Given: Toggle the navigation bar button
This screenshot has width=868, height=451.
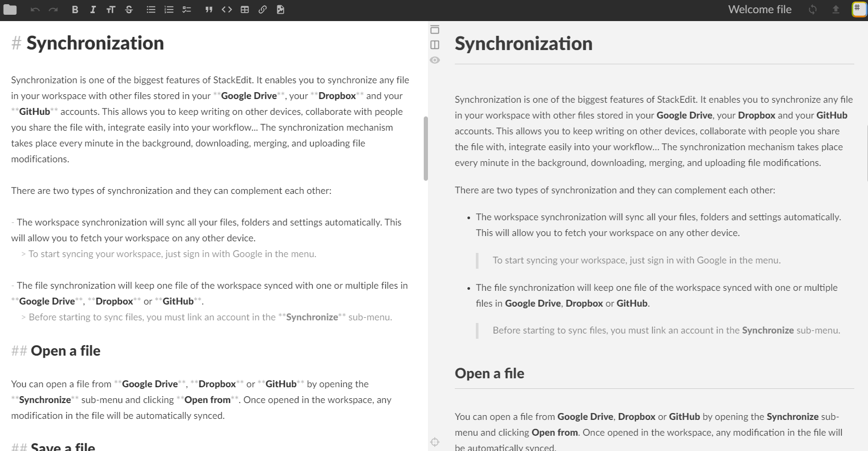Looking at the screenshot, I should click(435, 30).
